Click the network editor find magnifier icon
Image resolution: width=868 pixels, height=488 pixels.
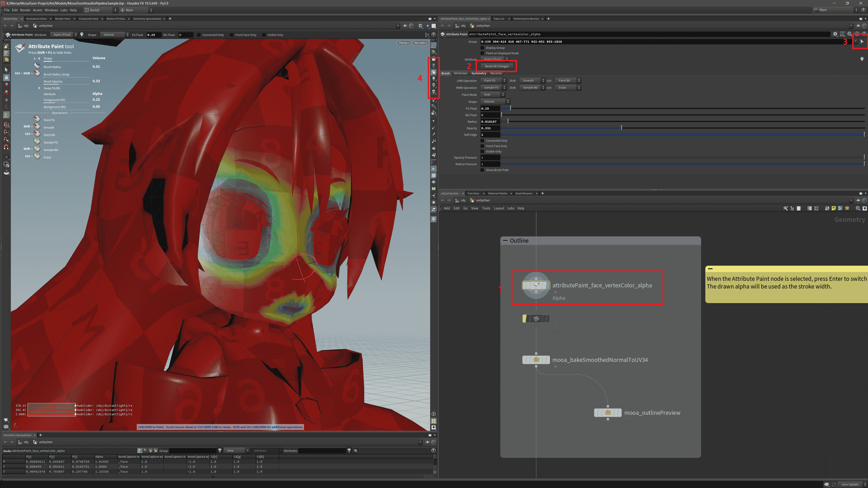coord(858,208)
